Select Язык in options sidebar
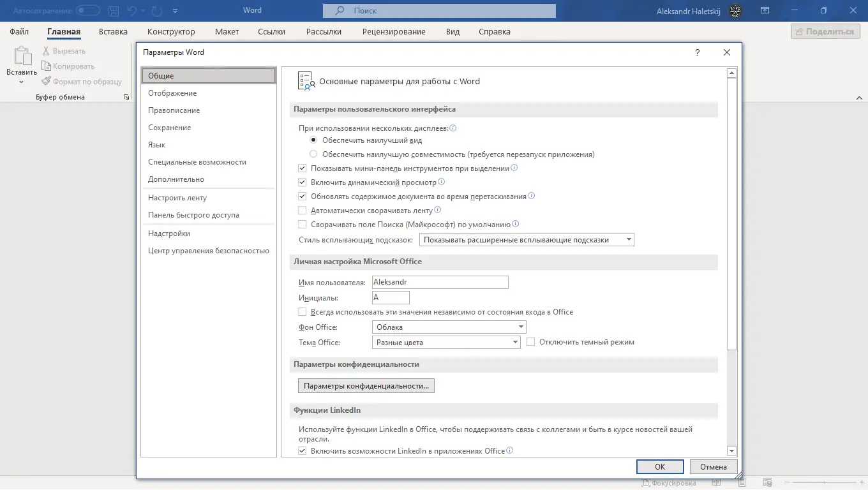The width and height of the screenshot is (868, 490). click(208, 145)
